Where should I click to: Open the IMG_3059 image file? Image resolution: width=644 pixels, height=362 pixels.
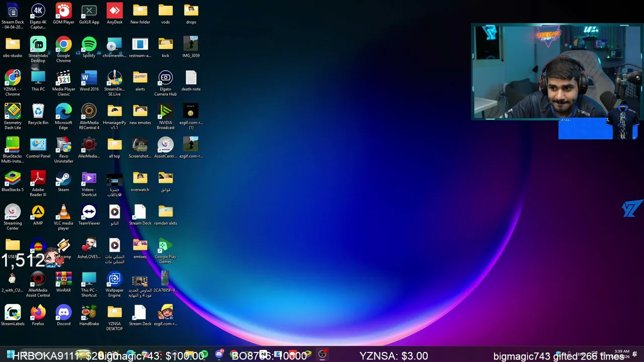coord(191,47)
